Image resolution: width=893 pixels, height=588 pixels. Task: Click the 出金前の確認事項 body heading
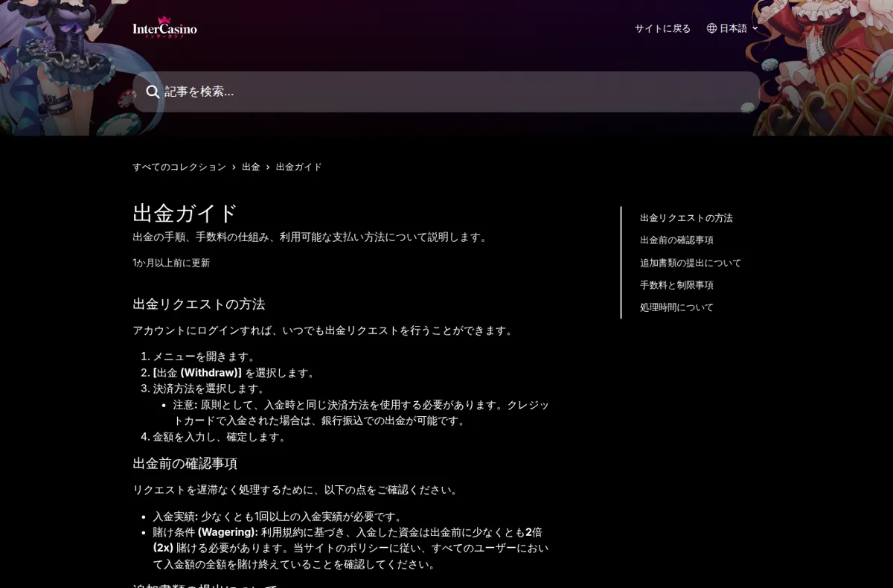tap(185, 463)
